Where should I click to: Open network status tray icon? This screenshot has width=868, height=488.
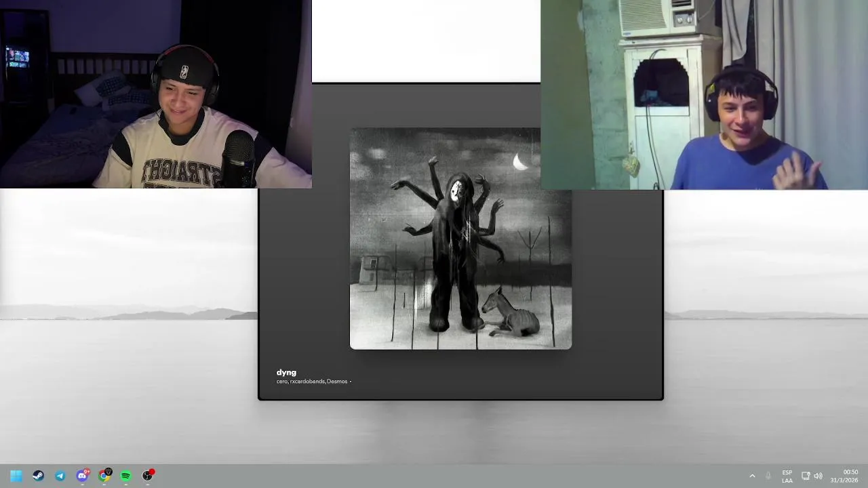[x=806, y=476]
